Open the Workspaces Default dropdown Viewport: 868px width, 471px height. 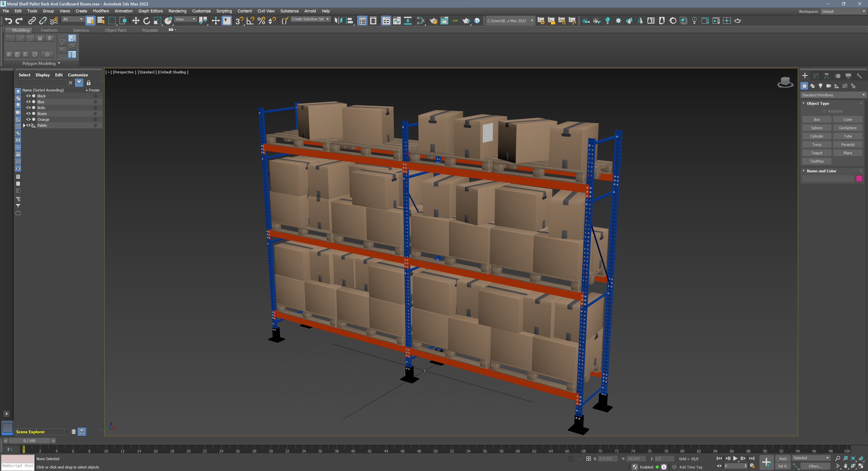[843, 12]
